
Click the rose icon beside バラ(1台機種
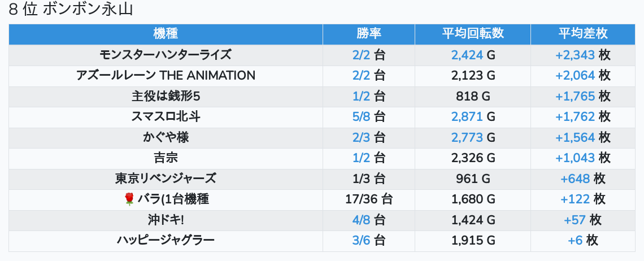tap(129, 199)
